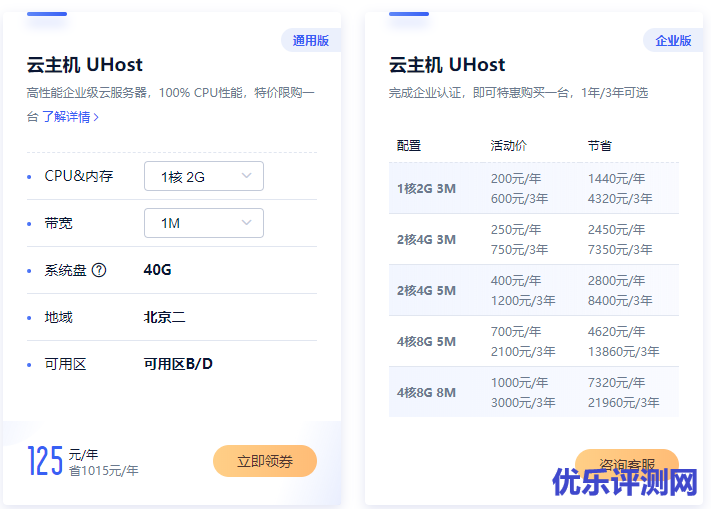This screenshot has height=509, width=711.
Task: Select the 通用版 badge
Action: (x=311, y=41)
